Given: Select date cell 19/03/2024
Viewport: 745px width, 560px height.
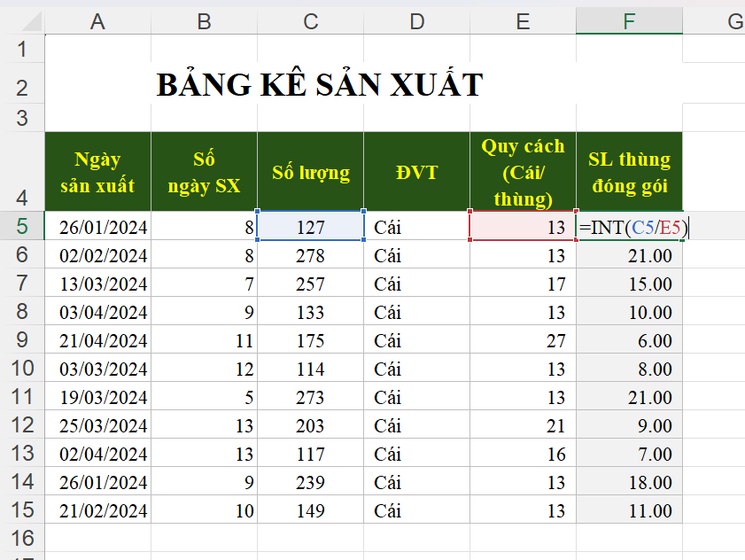Looking at the screenshot, I should tap(97, 396).
